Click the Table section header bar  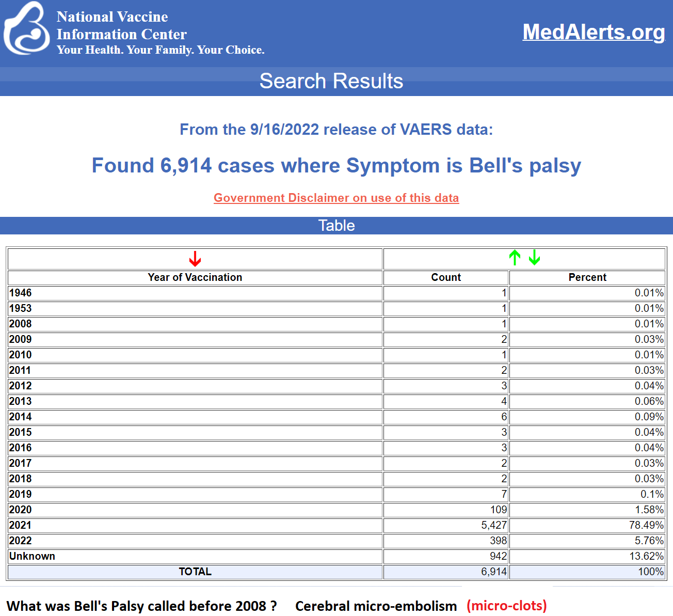click(336, 226)
